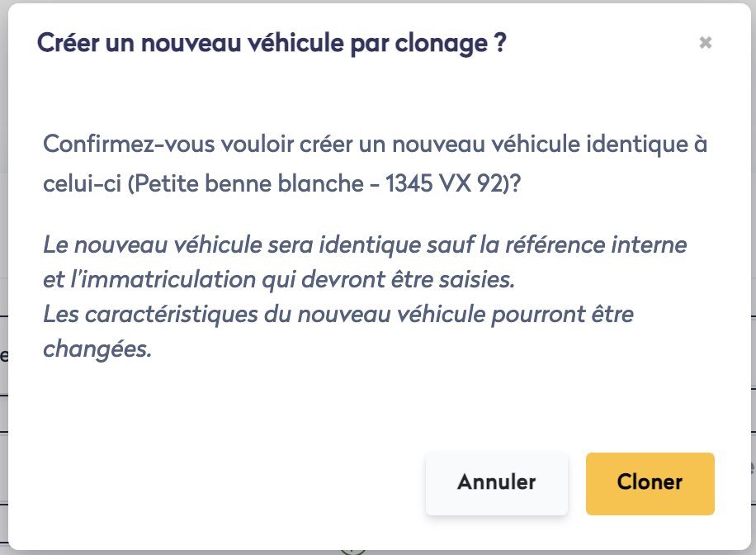Click the italic word "changées."
The image size is (756, 555).
tap(97, 349)
